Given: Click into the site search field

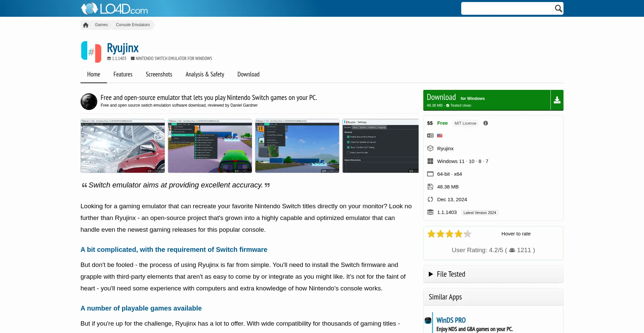Looking at the screenshot, I should point(507,8).
